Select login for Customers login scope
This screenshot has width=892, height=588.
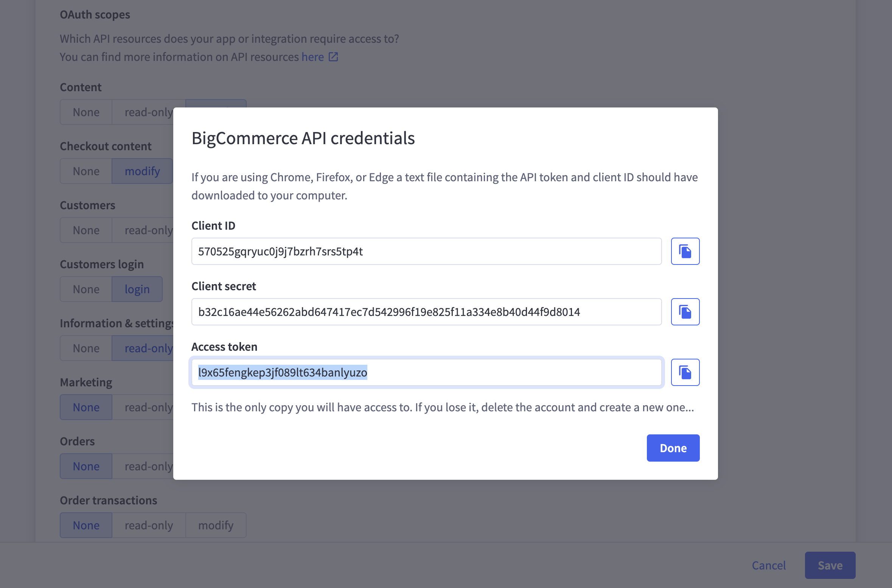click(x=137, y=289)
